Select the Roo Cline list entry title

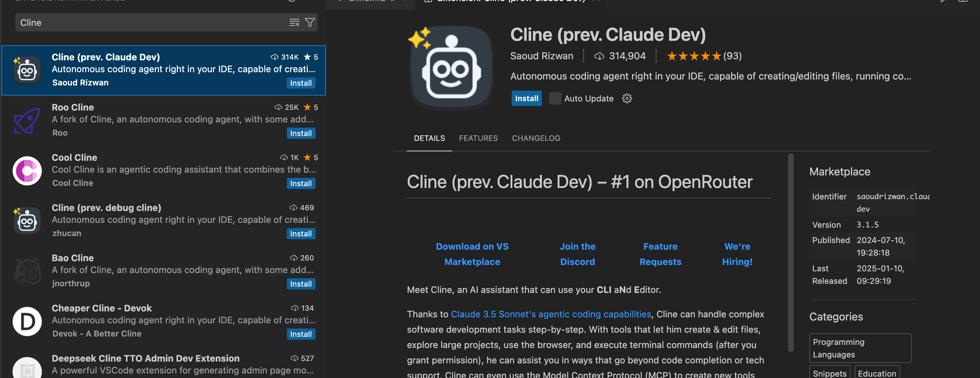click(72, 107)
